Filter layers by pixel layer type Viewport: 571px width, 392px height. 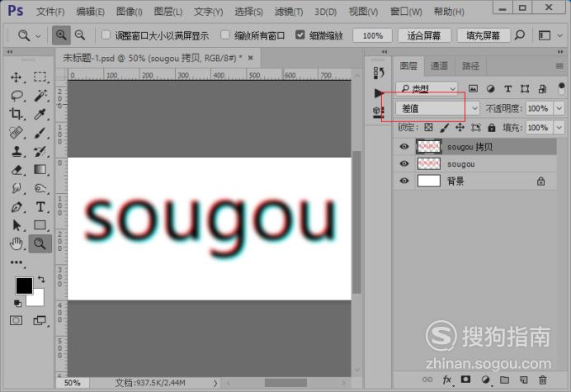tap(473, 88)
